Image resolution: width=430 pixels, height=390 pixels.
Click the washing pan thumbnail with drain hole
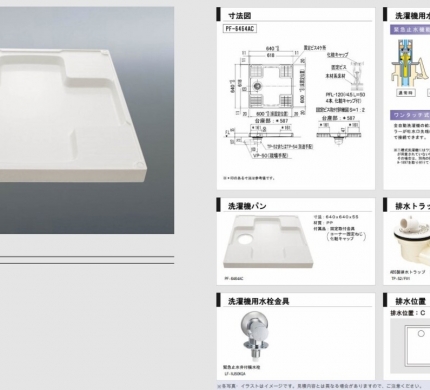268,242
